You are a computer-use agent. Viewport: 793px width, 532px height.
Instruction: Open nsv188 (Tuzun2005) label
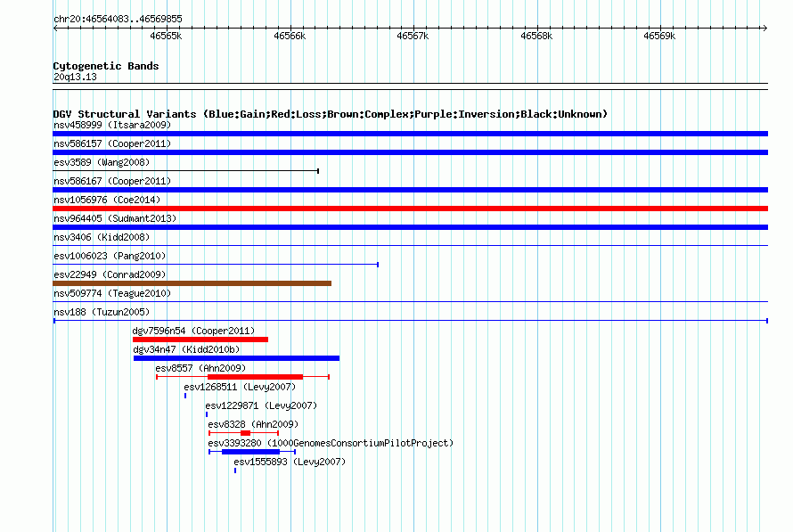pos(102,312)
